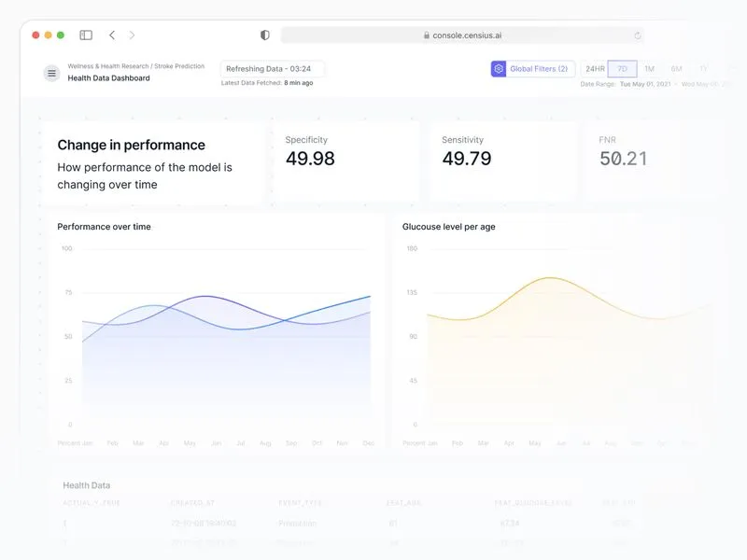Image resolution: width=747 pixels, height=560 pixels.
Task: Click the Change in performance heading
Action: coord(131,145)
